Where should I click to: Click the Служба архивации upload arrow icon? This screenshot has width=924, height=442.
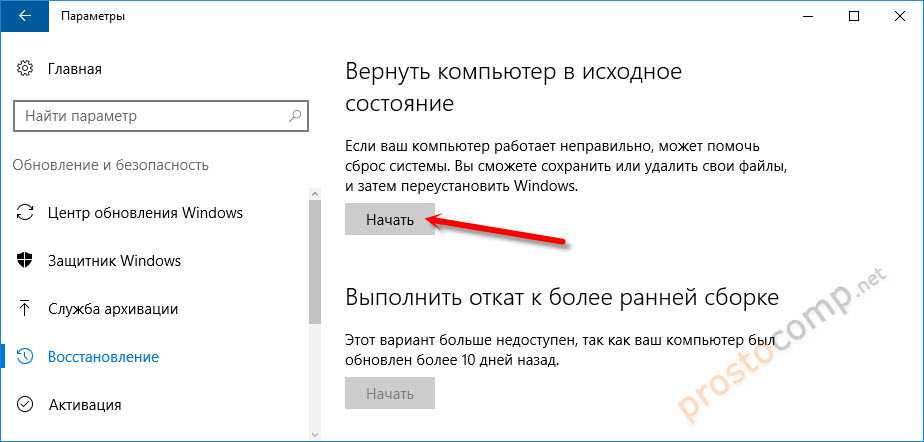click(x=25, y=309)
